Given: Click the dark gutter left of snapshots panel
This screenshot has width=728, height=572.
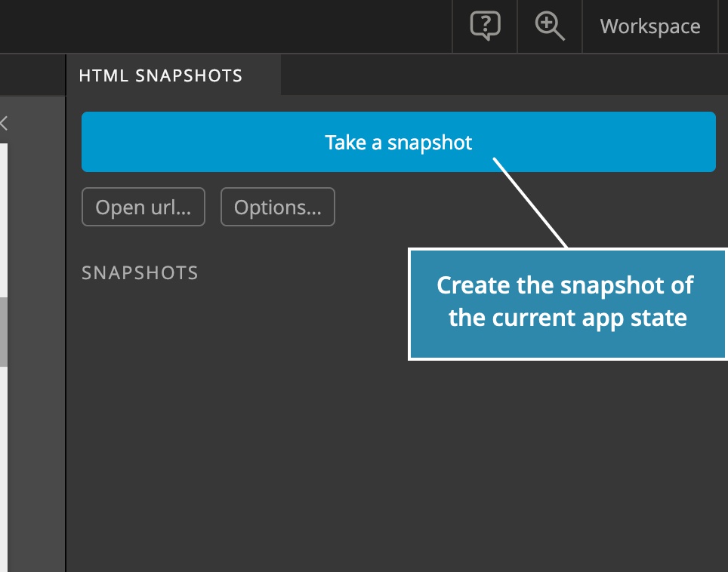Looking at the screenshot, I should click(x=36, y=334).
